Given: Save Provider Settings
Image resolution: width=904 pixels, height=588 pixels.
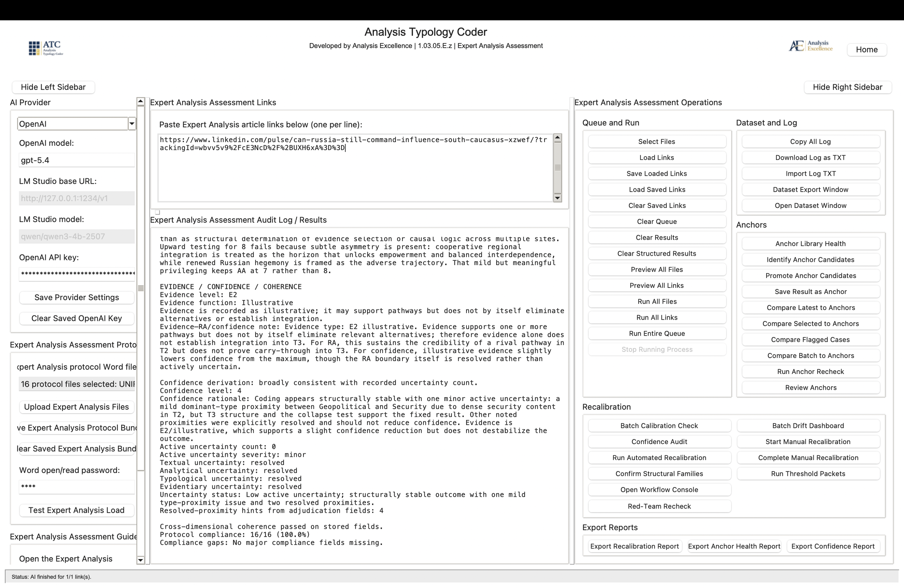Looking at the screenshot, I should (x=76, y=297).
